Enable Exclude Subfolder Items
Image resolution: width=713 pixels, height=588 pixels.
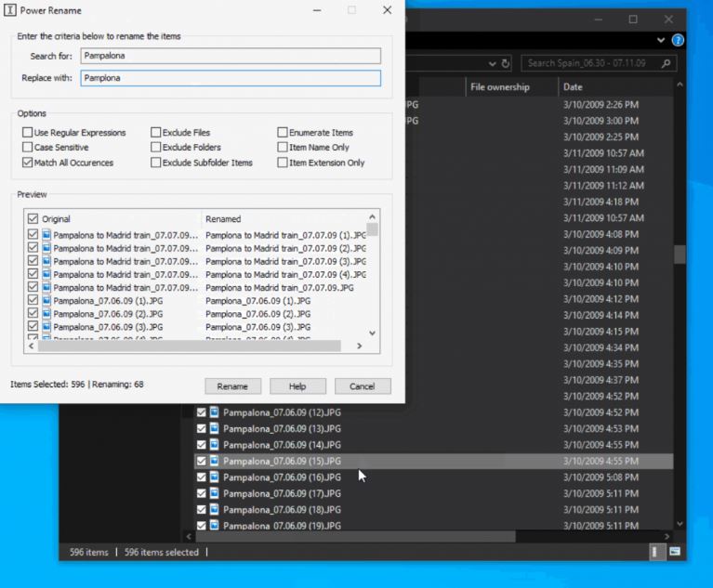(156, 163)
